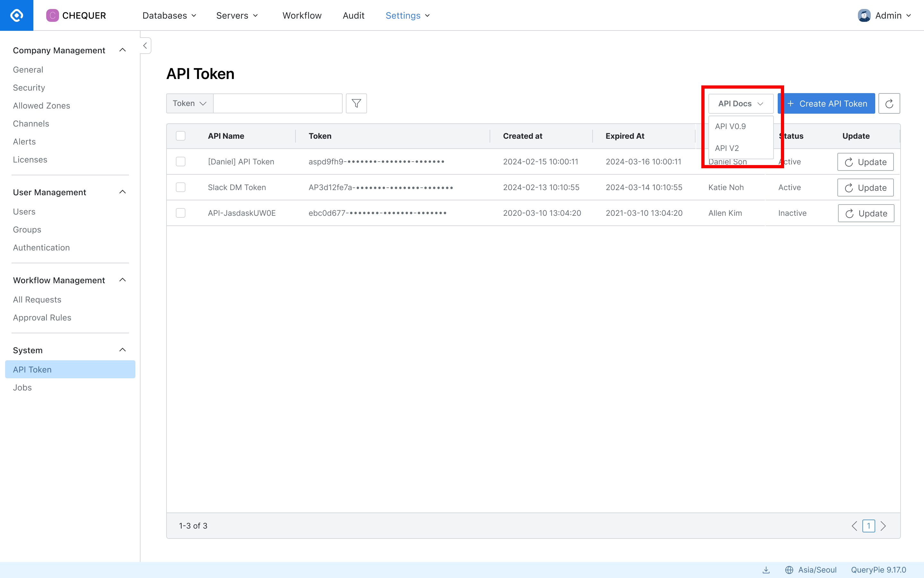This screenshot has height=578, width=924.
Task: Select all tokens header checkbox
Action: tap(181, 136)
